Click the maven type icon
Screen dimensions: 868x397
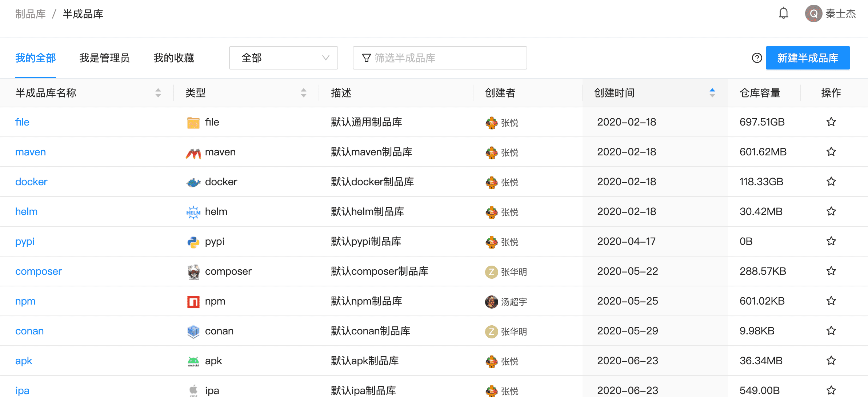[193, 153]
